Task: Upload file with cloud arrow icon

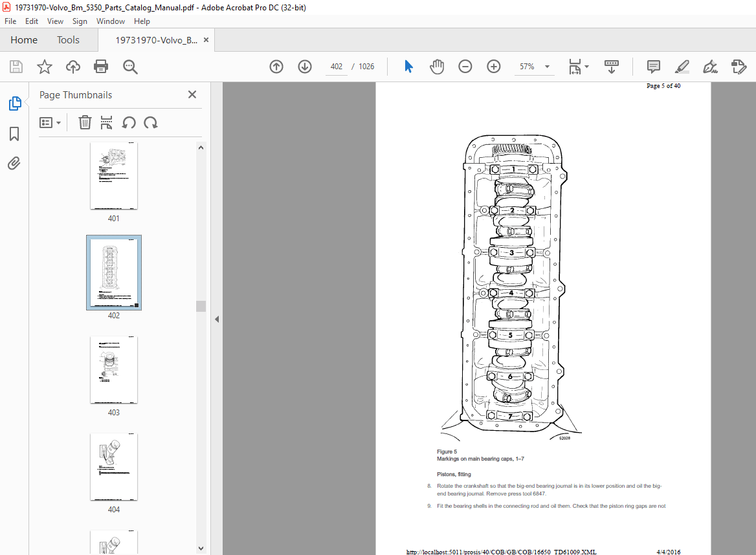Action: (x=72, y=67)
